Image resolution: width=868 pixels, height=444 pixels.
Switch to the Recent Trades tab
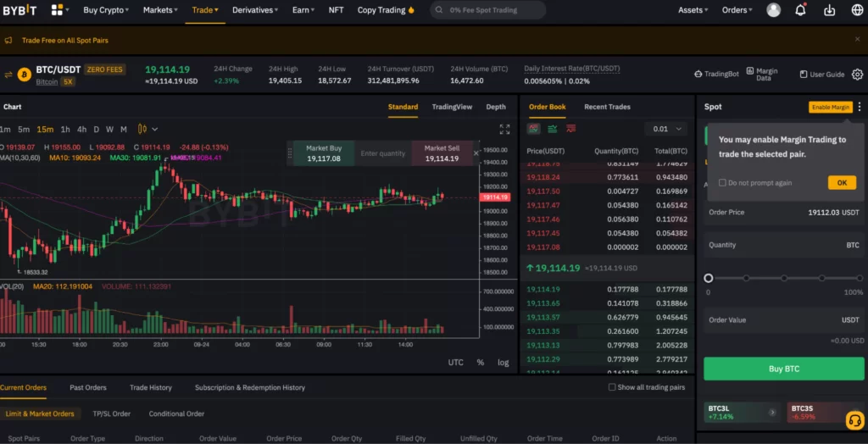(607, 107)
